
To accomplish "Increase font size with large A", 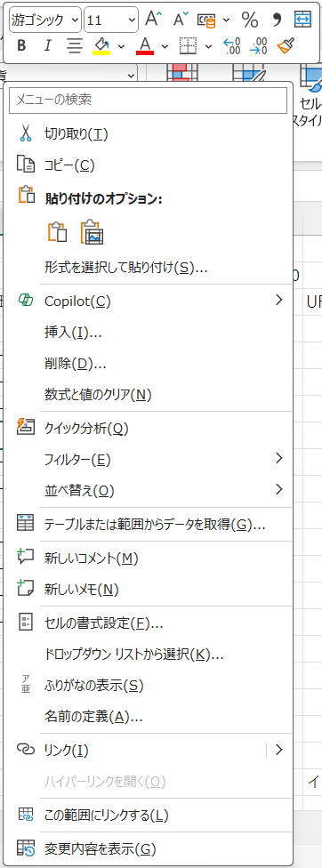I will point(153,20).
